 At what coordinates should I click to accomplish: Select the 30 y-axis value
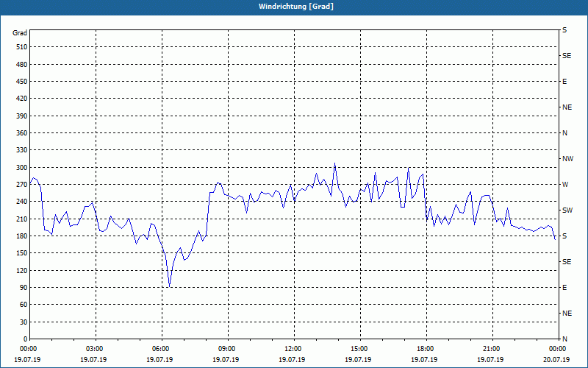pyautogui.click(x=24, y=322)
